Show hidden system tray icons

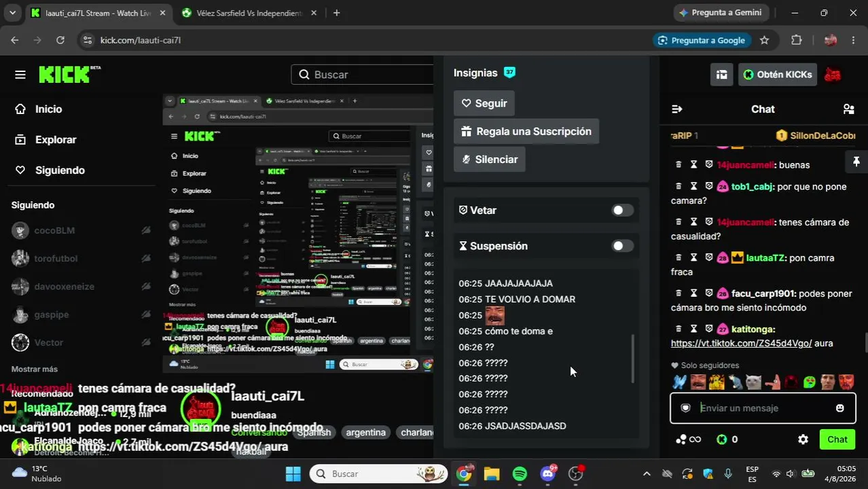647,474
